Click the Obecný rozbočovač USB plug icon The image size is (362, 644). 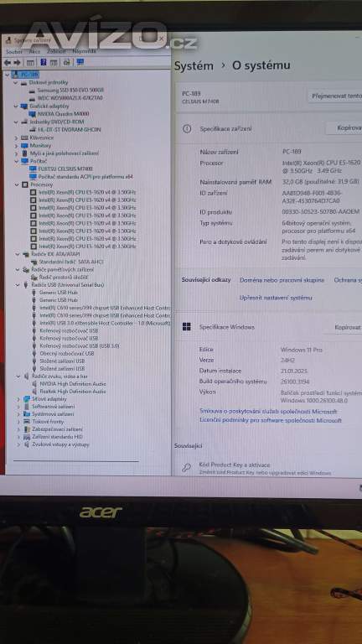tap(34, 353)
